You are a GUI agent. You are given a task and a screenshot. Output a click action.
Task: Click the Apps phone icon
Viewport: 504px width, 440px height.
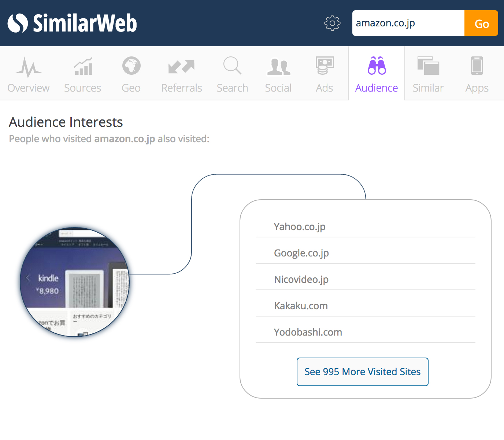(x=477, y=66)
